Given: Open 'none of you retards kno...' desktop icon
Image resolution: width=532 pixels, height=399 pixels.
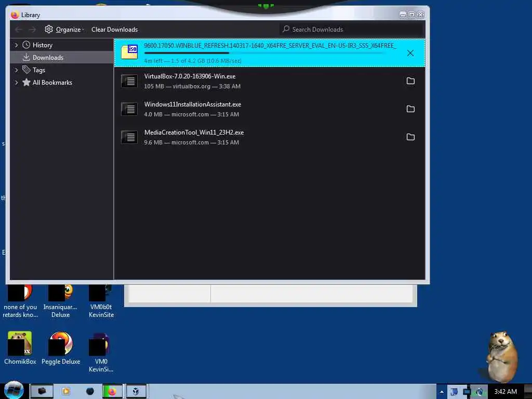Looking at the screenshot, I should point(20,302).
